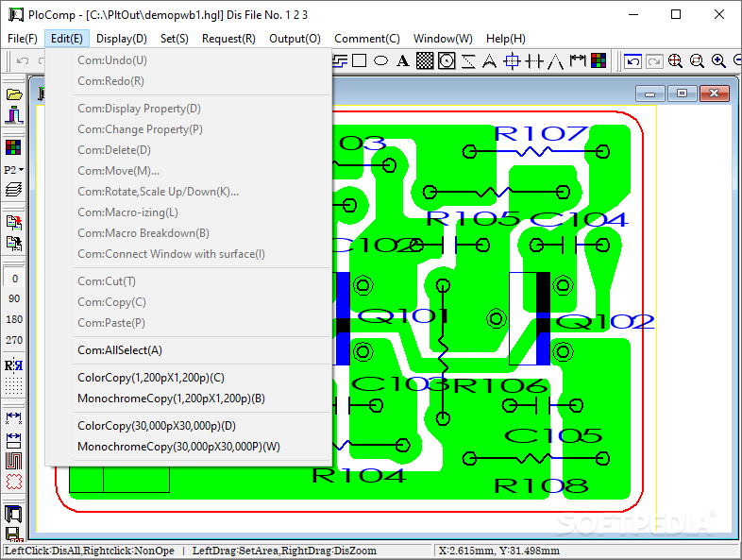Click the PloComp app icon in title bar
Viewport: 742px width, 560px height.
(x=16, y=15)
